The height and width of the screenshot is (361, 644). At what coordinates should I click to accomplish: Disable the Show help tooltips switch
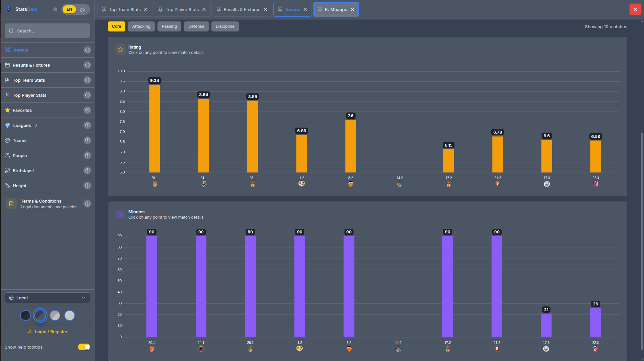[x=84, y=347]
